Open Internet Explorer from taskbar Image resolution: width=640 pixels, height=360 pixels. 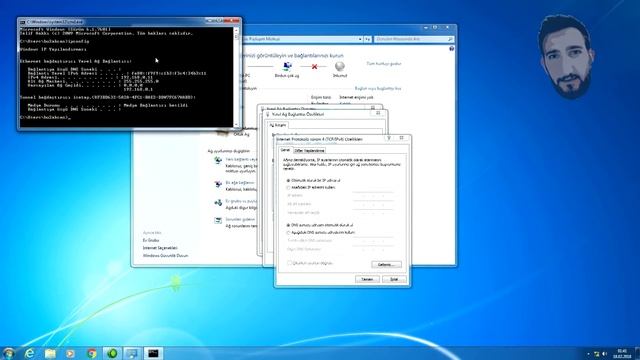pyautogui.click(x=29, y=353)
